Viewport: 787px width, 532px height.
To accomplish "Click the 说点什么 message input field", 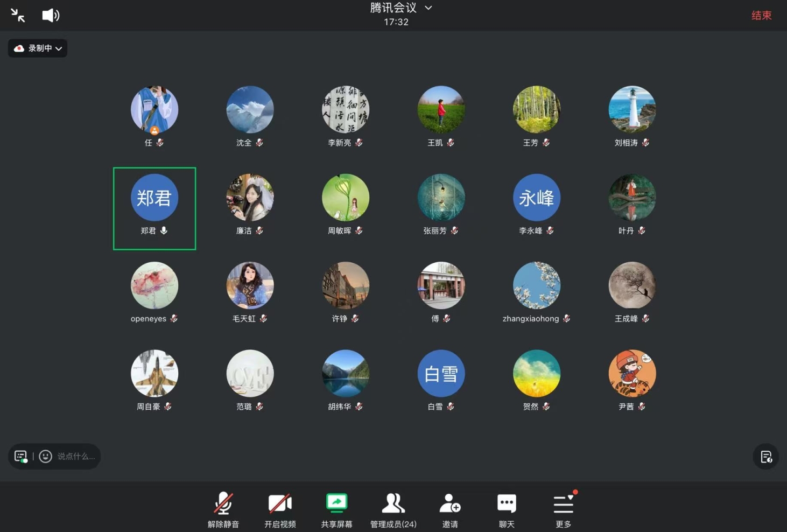I will tap(76, 456).
